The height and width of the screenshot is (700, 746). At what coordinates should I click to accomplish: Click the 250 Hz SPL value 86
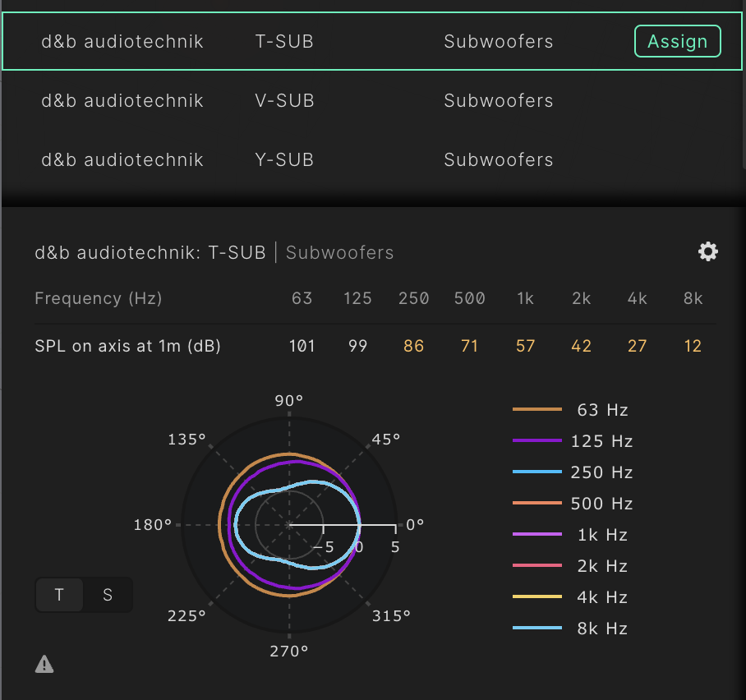pos(413,346)
